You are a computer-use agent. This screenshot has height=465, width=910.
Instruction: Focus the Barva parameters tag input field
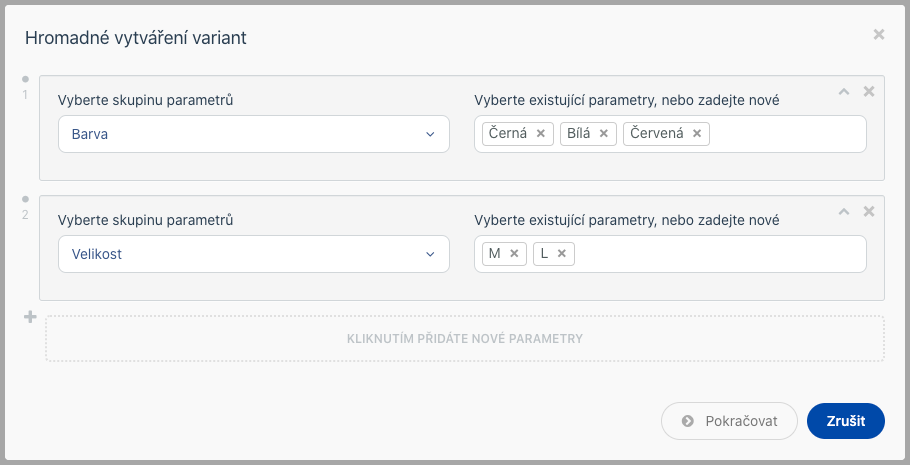click(x=786, y=134)
